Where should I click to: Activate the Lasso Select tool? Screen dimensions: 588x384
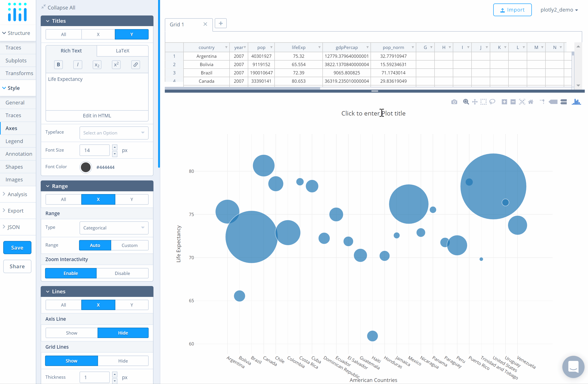coord(492,102)
